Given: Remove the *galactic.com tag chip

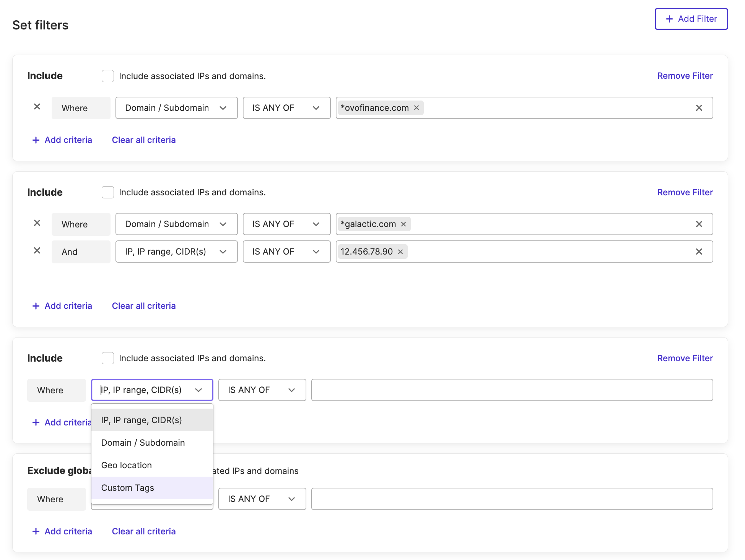Looking at the screenshot, I should (x=403, y=224).
